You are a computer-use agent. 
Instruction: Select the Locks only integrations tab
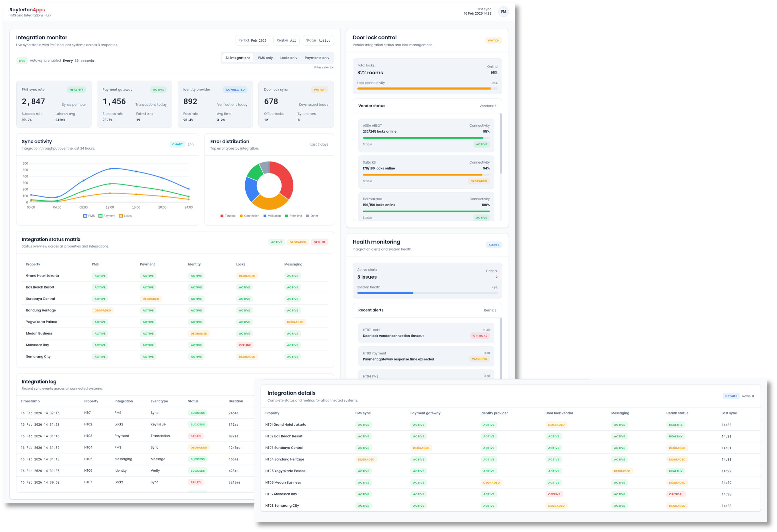(x=289, y=58)
